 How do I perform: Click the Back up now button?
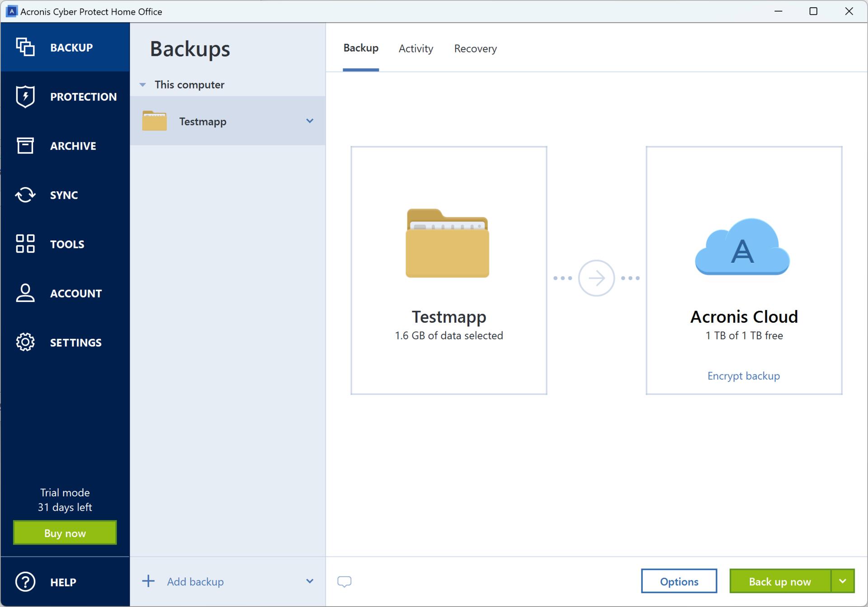779,581
